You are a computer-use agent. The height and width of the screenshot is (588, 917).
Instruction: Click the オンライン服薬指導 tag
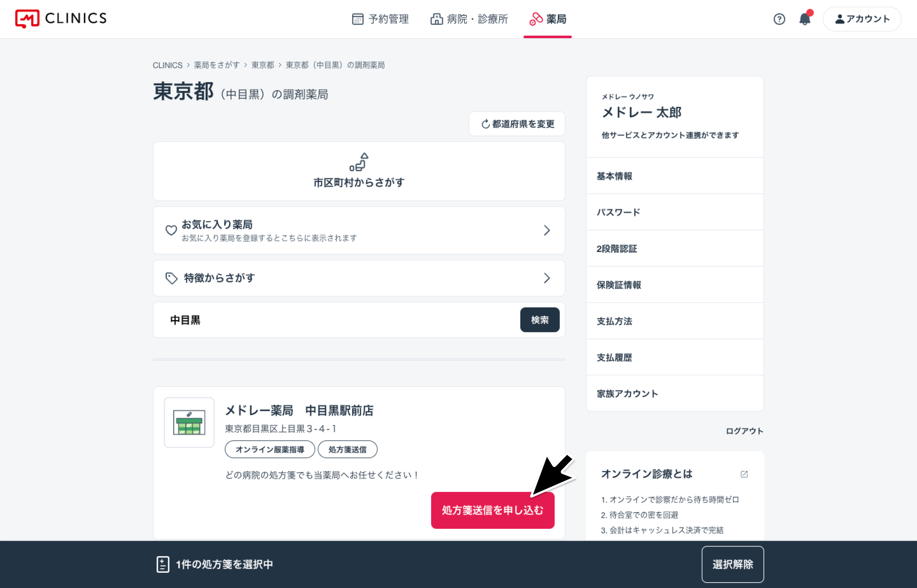[270, 449]
